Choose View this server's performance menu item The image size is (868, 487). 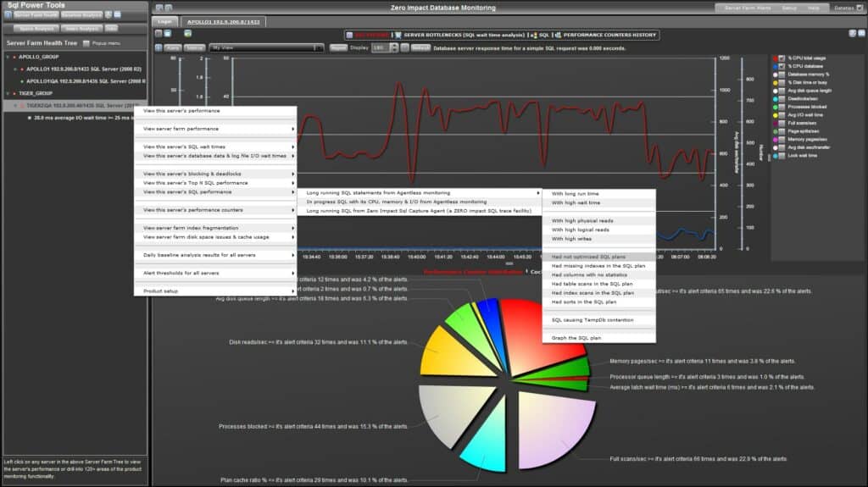(215, 111)
